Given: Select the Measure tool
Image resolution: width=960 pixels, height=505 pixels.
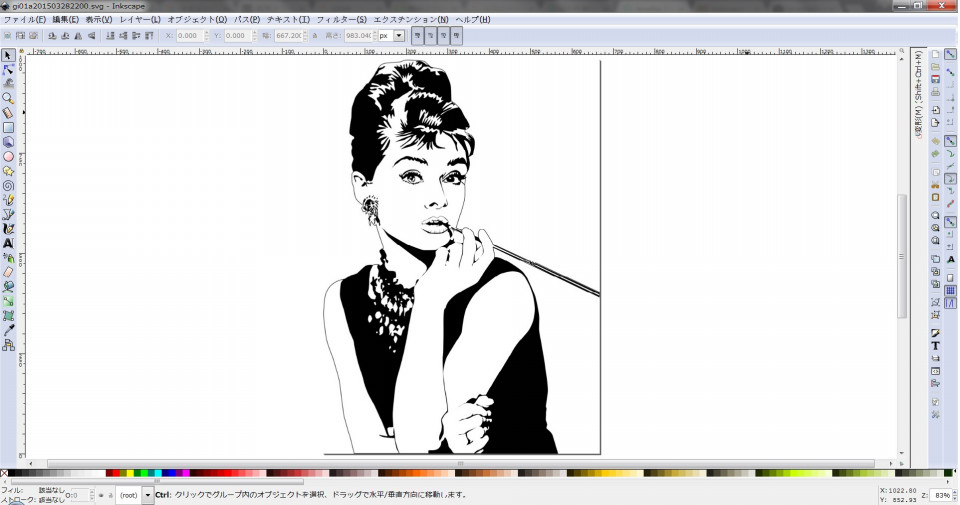Looking at the screenshot, I should (x=8, y=113).
